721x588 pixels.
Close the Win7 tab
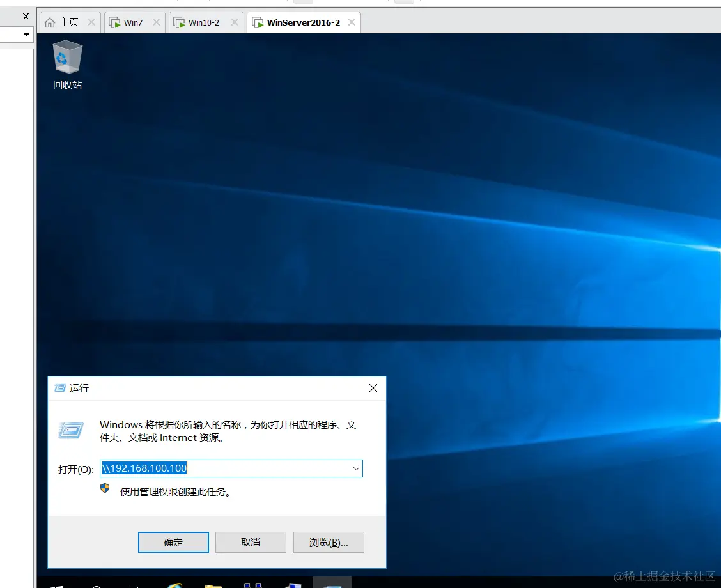click(x=157, y=22)
